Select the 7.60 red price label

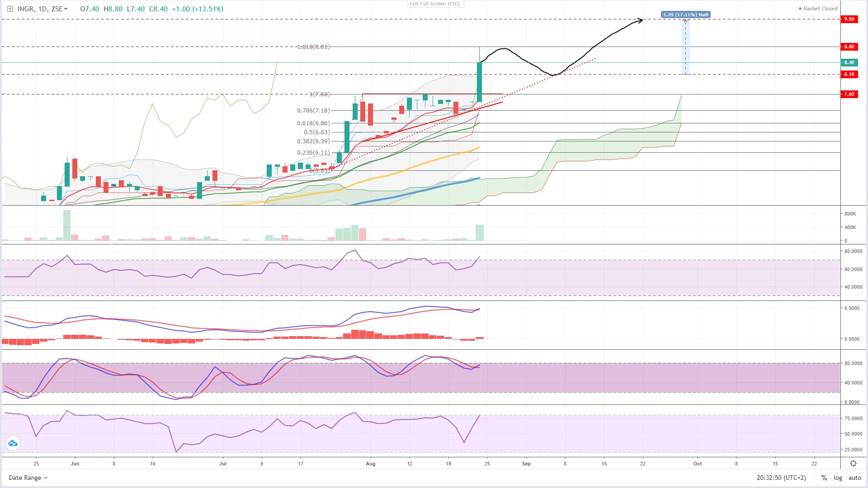pyautogui.click(x=849, y=94)
